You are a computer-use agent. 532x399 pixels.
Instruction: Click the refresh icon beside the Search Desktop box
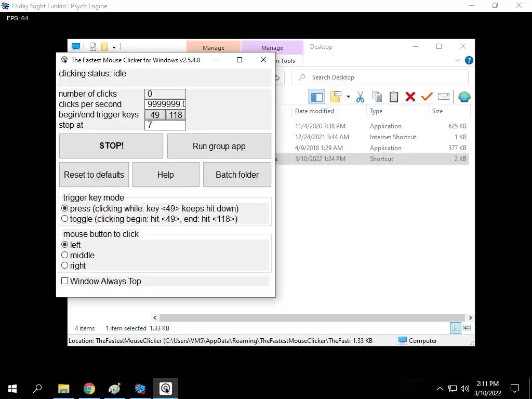277,78
